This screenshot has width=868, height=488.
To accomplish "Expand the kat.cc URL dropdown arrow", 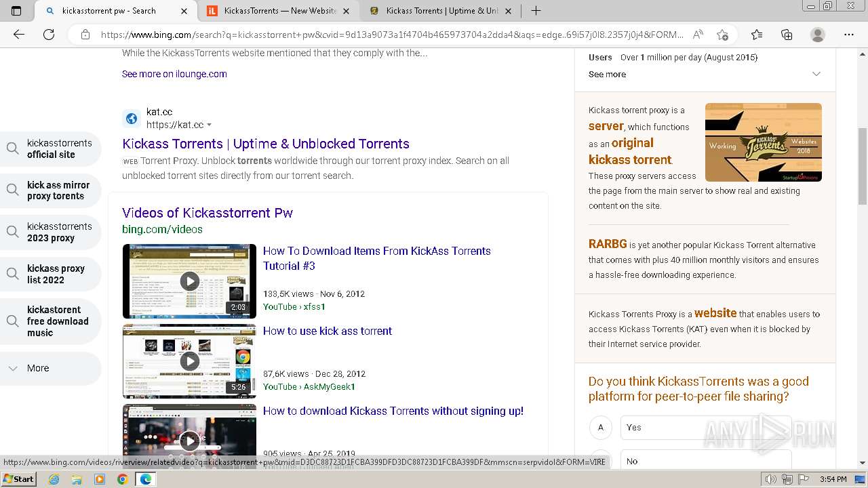I will [209, 125].
